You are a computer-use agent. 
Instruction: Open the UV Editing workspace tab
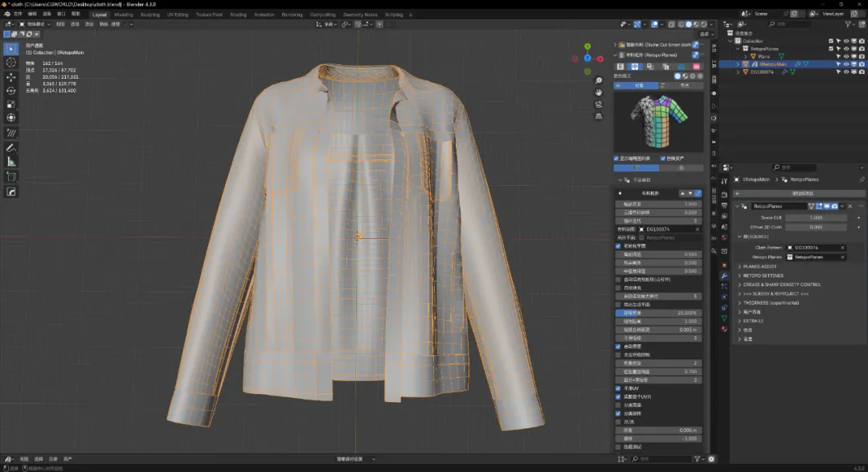[178, 14]
